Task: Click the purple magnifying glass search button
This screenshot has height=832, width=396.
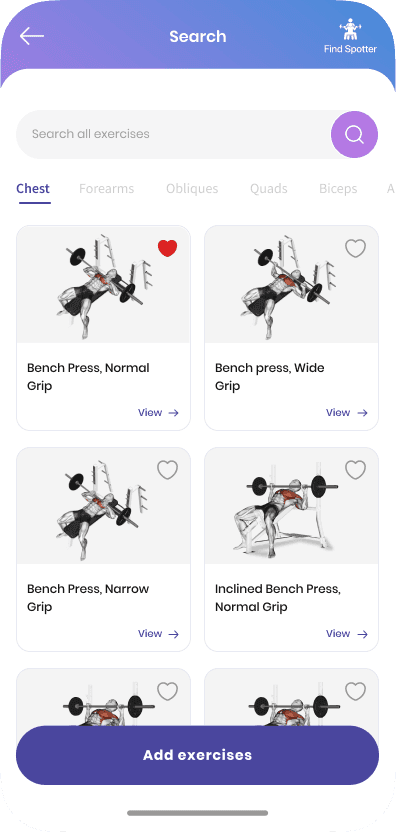Action: pos(355,135)
